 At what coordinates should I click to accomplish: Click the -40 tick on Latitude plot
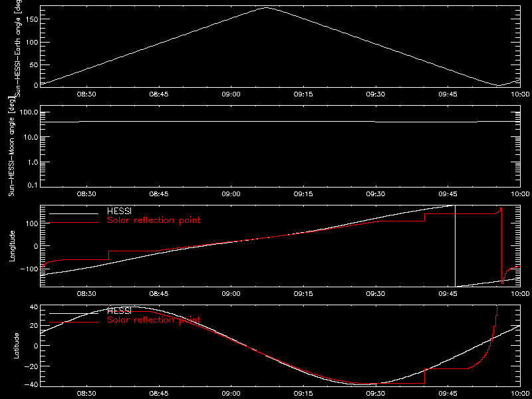pos(31,385)
